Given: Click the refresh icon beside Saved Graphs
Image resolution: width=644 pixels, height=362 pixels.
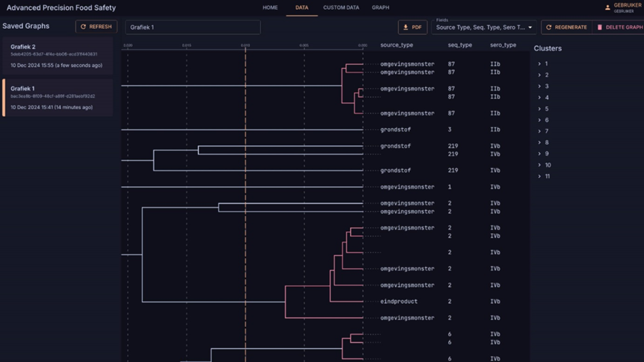Looking at the screenshot, I should pyautogui.click(x=83, y=27).
